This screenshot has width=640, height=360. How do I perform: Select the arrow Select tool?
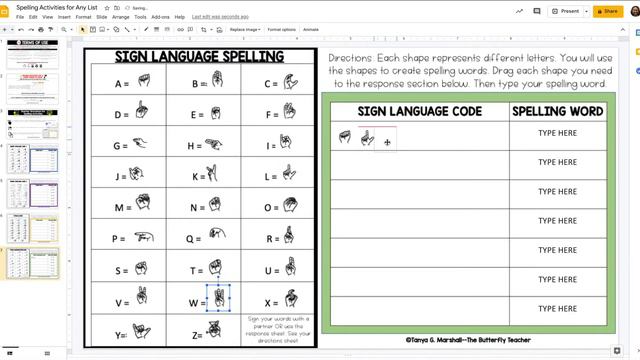coord(83,30)
